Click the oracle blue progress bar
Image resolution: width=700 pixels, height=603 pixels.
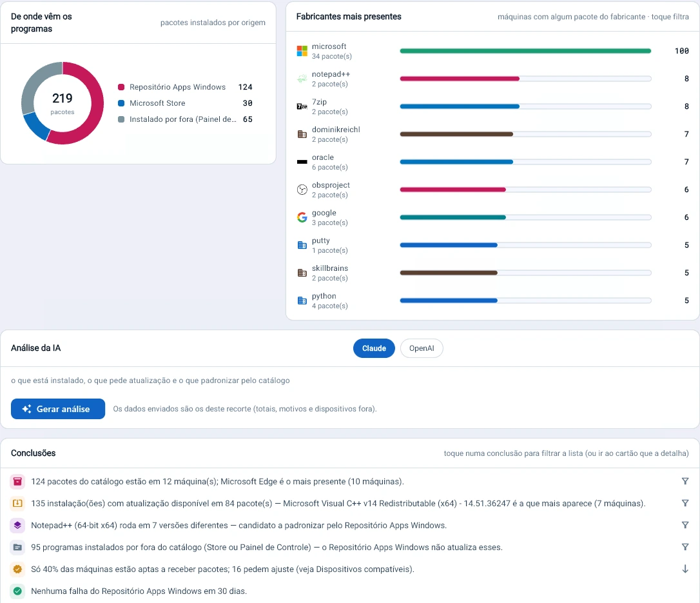pyautogui.click(x=456, y=162)
